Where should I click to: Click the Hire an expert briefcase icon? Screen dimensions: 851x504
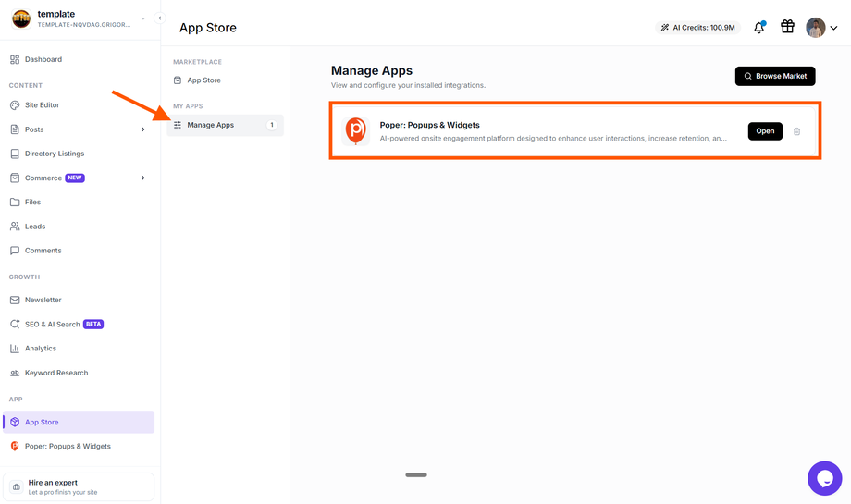(x=17, y=487)
